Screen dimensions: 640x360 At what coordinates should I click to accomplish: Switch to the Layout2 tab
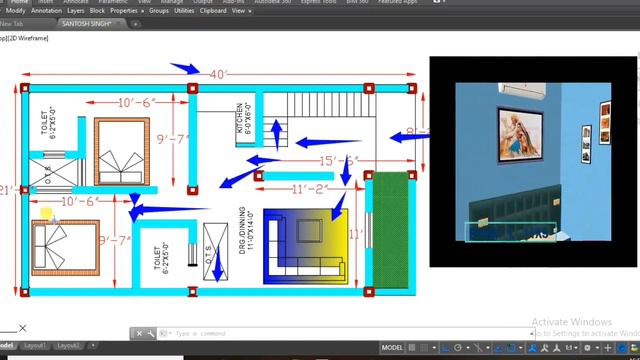click(68, 346)
